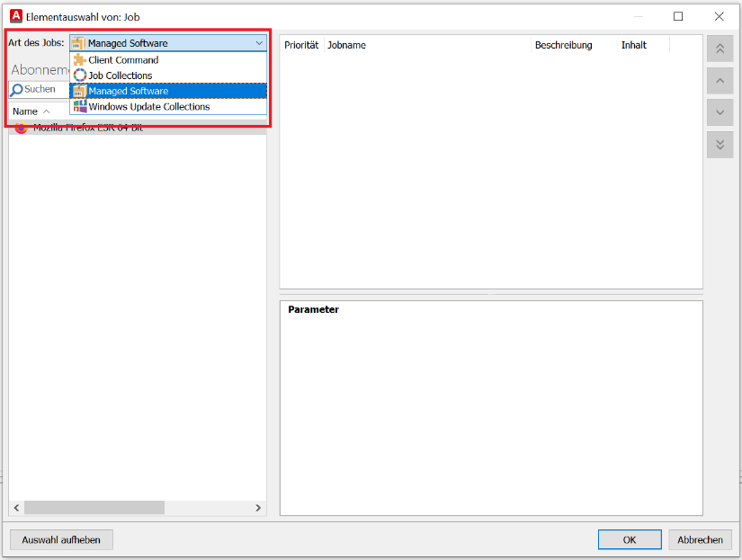
Task: Click the search magnifier icon
Action: [x=16, y=90]
